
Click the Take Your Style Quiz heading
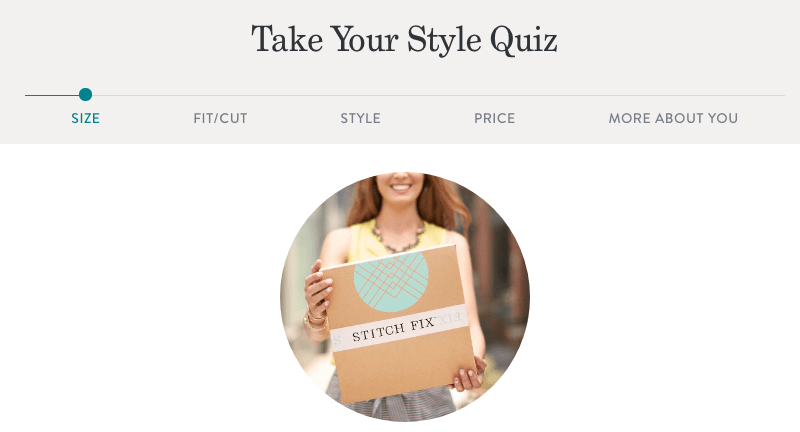pos(404,40)
